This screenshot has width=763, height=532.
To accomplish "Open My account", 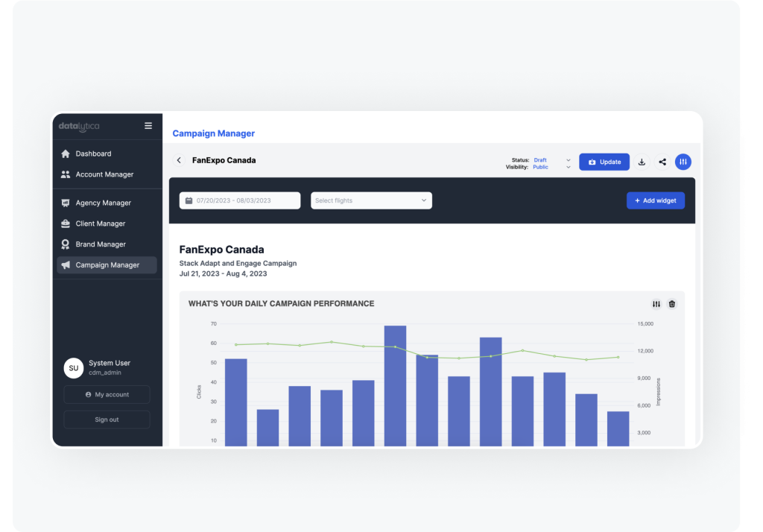I will point(107,395).
